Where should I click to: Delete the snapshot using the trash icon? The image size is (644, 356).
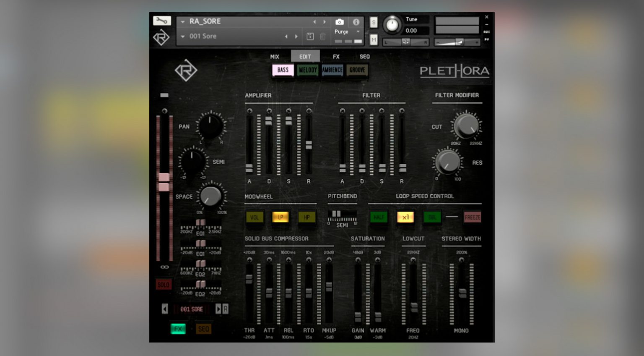(322, 37)
